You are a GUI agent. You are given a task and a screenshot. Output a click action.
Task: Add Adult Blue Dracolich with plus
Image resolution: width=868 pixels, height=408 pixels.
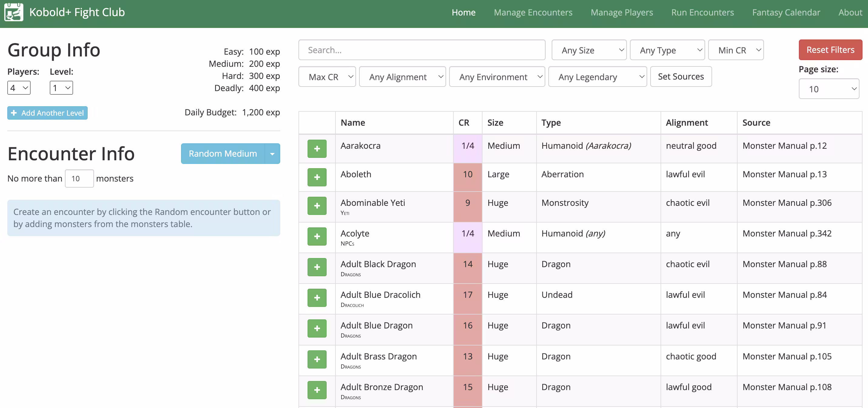tap(317, 298)
